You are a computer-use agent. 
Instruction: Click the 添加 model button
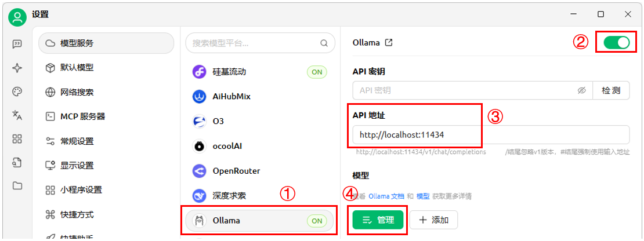click(x=433, y=220)
